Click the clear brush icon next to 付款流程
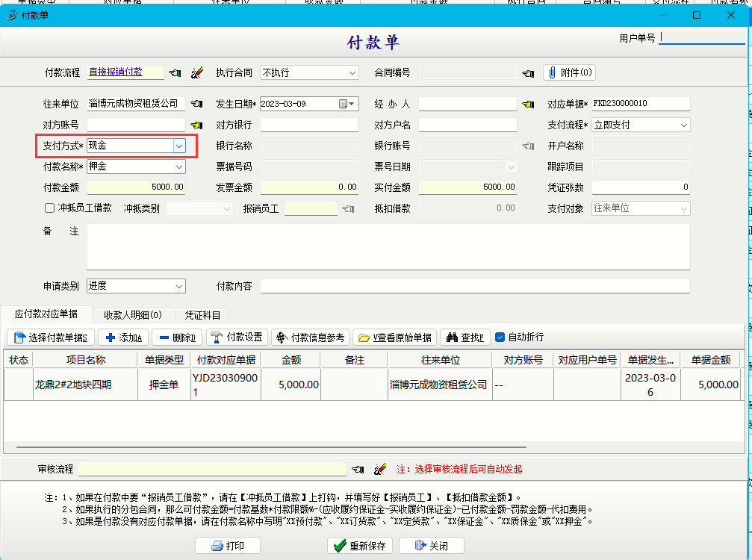This screenshot has height=560, width=752. 196,72
